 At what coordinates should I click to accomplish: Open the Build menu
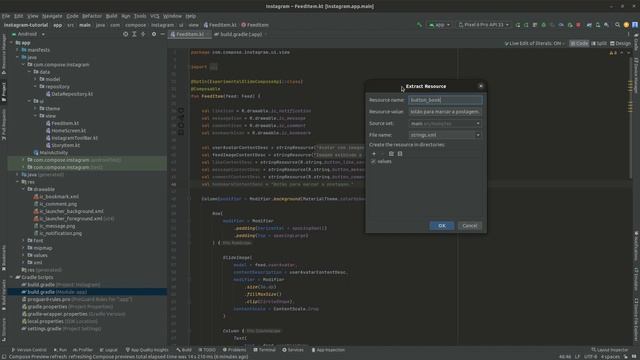pyautogui.click(x=111, y=16)
